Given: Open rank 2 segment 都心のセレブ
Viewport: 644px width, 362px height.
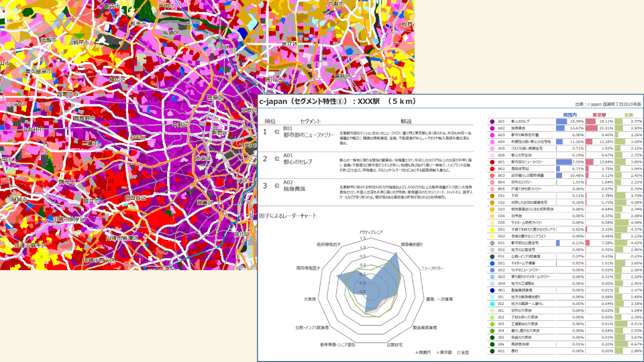Looking at the screenshot, I should click(x=298, y=162).
